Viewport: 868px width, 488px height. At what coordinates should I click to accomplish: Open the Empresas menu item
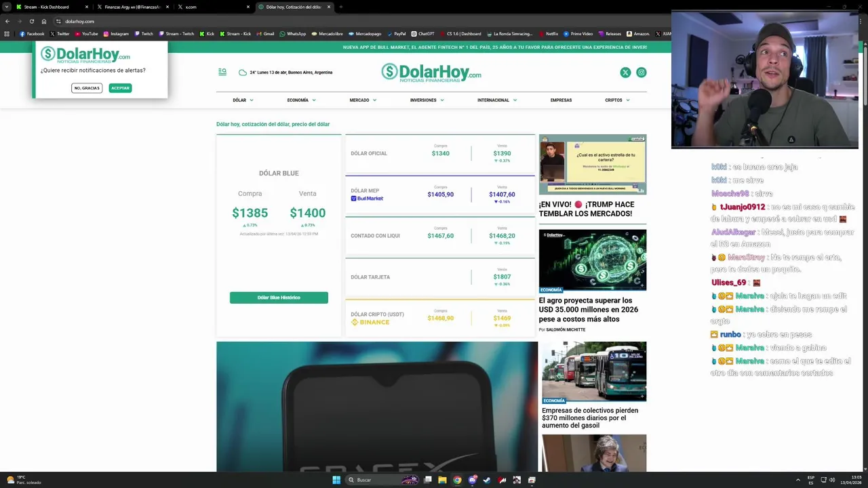point(561,100)
